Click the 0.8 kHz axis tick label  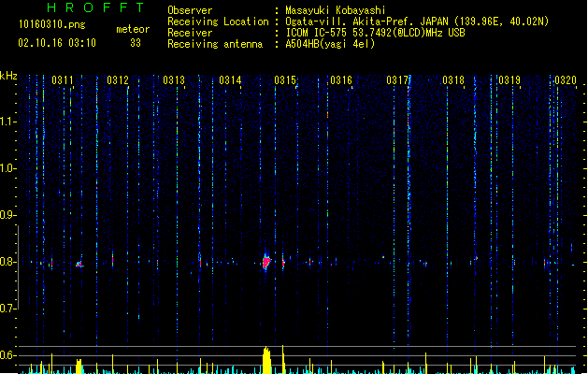click(x=7, y=262)
